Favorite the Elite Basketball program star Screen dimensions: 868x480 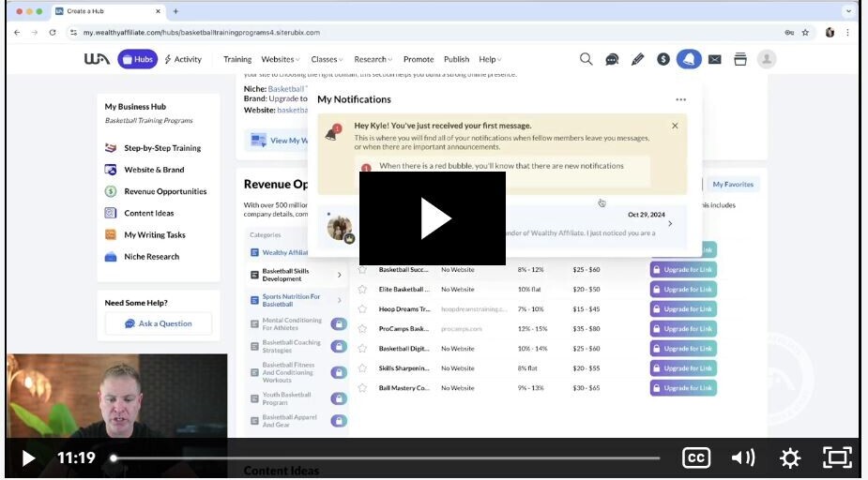[362, 289]
